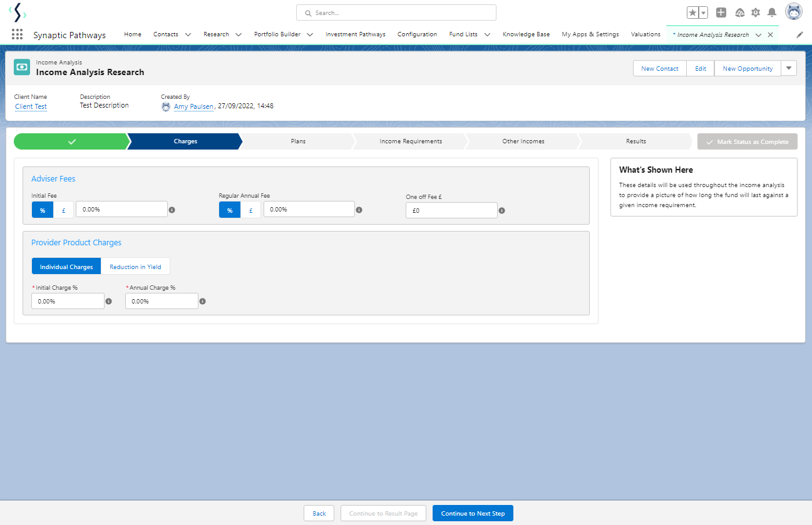Click the completed green checkmark path step
Screen dimensions: 812x525
click(71, 141)
